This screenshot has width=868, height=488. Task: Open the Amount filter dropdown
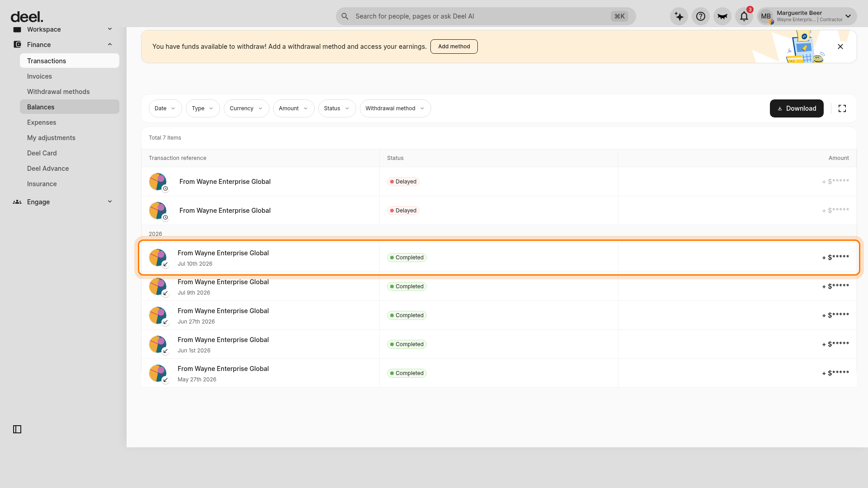[x=294, y=108]
